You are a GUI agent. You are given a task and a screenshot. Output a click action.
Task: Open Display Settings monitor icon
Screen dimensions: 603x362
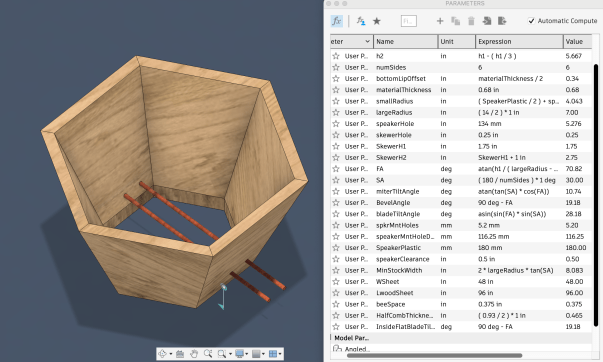click(240, 354)
